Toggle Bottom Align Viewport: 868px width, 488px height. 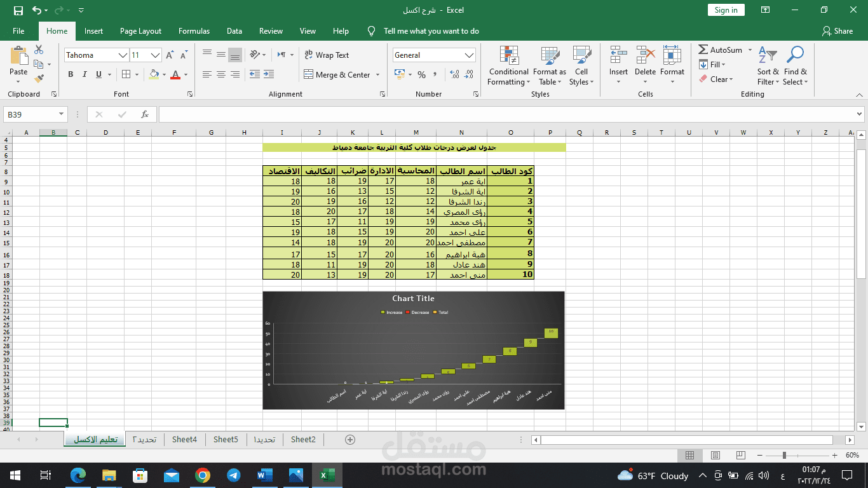click(235, 55)
